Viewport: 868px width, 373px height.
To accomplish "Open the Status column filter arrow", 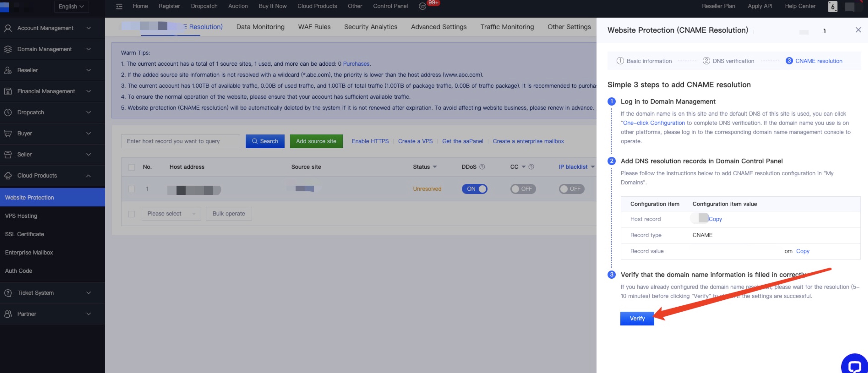I will (435, 167).
